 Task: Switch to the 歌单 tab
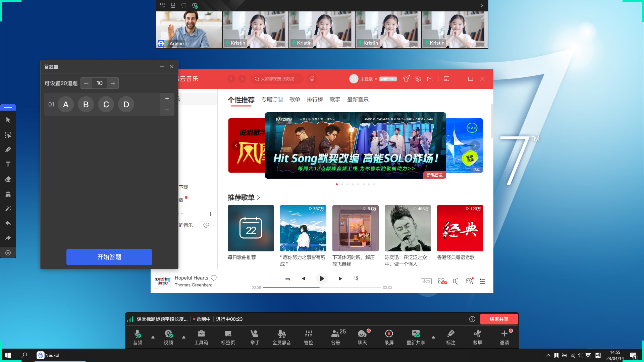295,100
